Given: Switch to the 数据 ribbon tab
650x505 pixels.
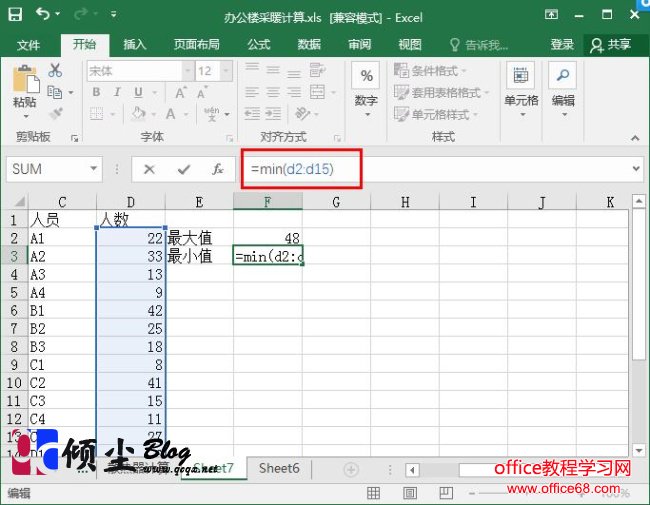Looking at the screenshot, I should pos(309,44).
